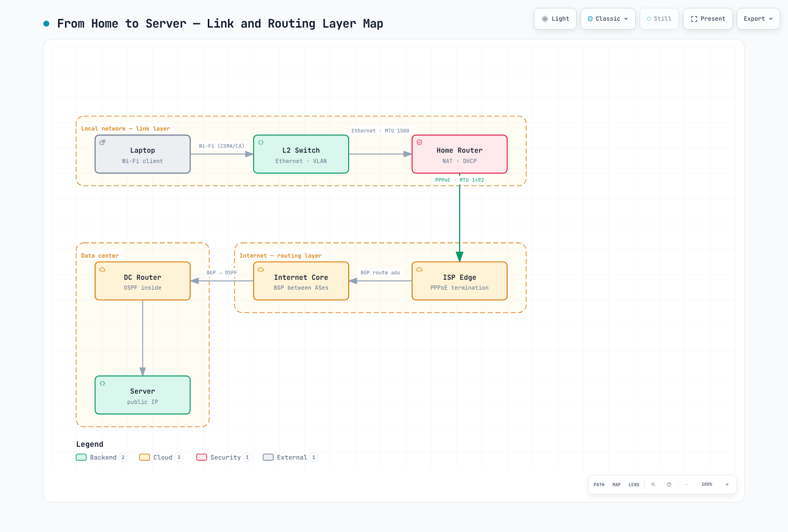Open the search magnifier in the bottom toolbar
Viewport: 788px width, 532px height.
pyautogui.click(x=654, y=485)
